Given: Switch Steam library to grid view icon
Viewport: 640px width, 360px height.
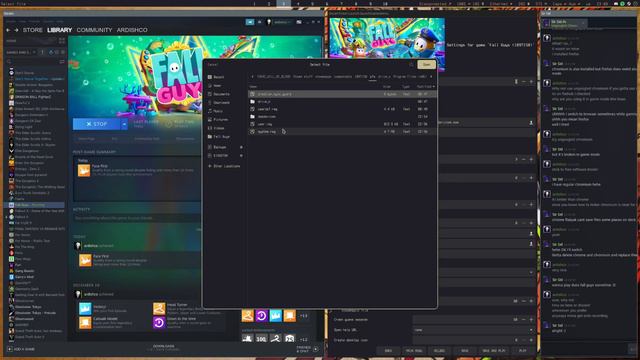Looking at the screenshot, I should tap(62, 40).
